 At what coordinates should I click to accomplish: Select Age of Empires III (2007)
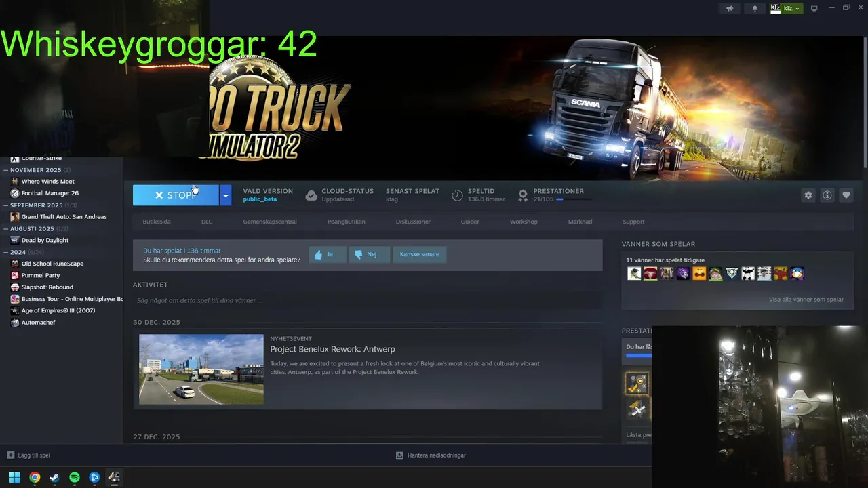pyautogui.click(x=58, y=310)
